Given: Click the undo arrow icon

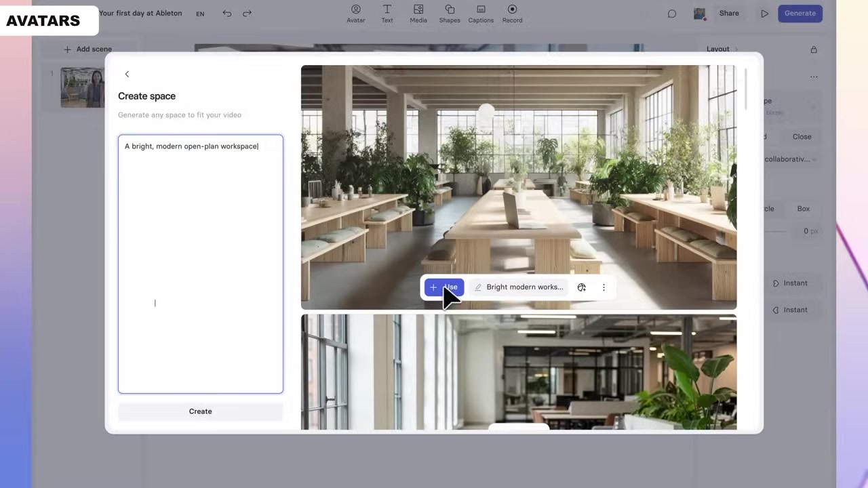Looking at the screenshot, I should [227, 14].
